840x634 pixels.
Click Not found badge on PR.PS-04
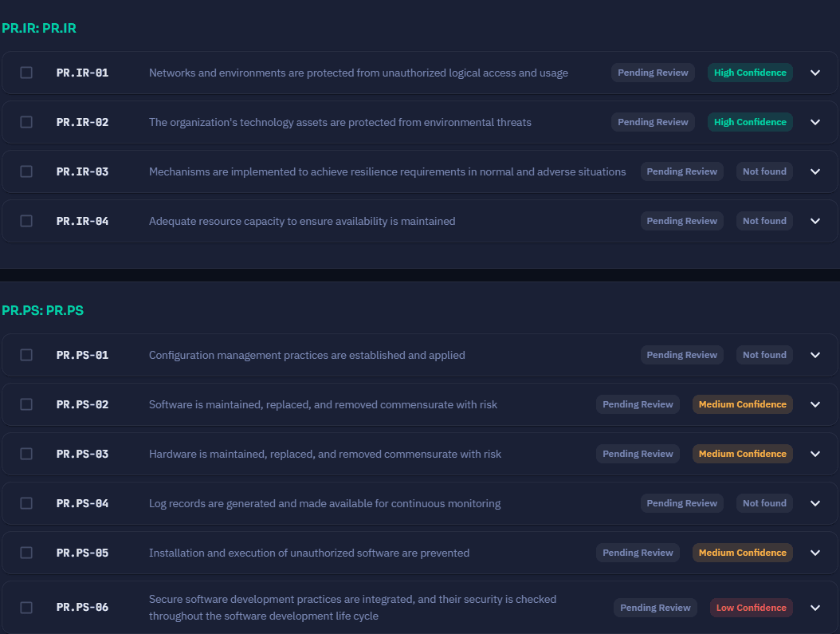(764, 503)
